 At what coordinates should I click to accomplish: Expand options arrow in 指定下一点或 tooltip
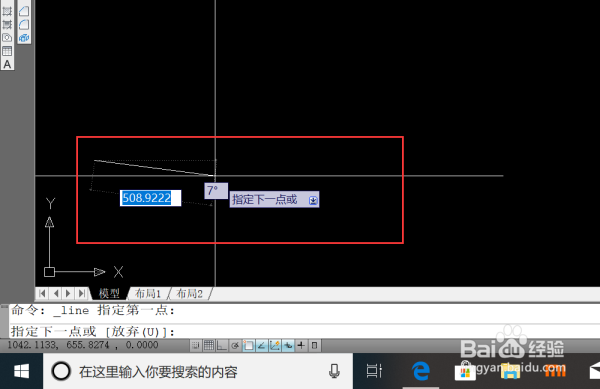click(x=313, y=200)
